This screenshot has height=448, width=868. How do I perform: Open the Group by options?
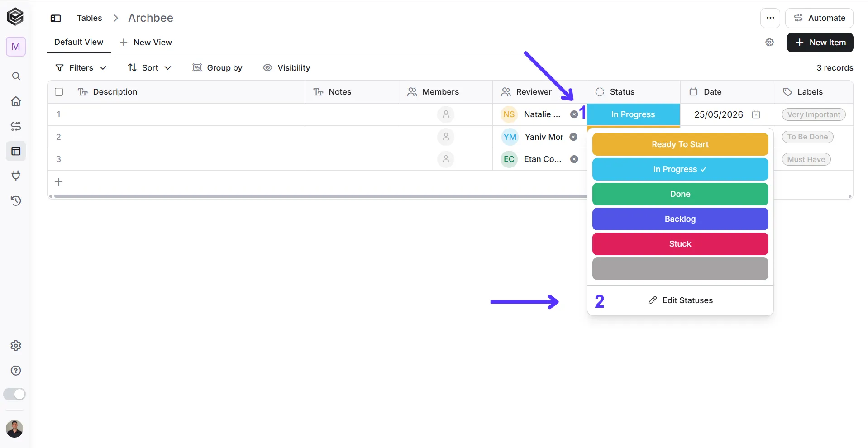pos(217,68)
